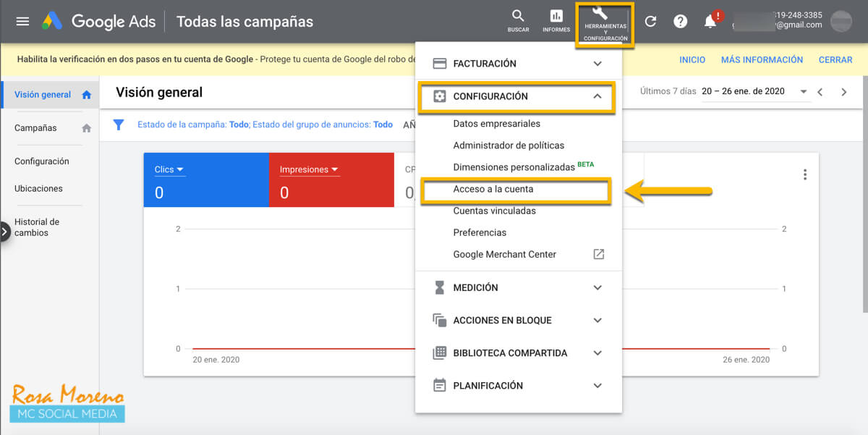Click the Herramientas y Configuración wrench icon
Screen dimensions: 868x435
604,20
